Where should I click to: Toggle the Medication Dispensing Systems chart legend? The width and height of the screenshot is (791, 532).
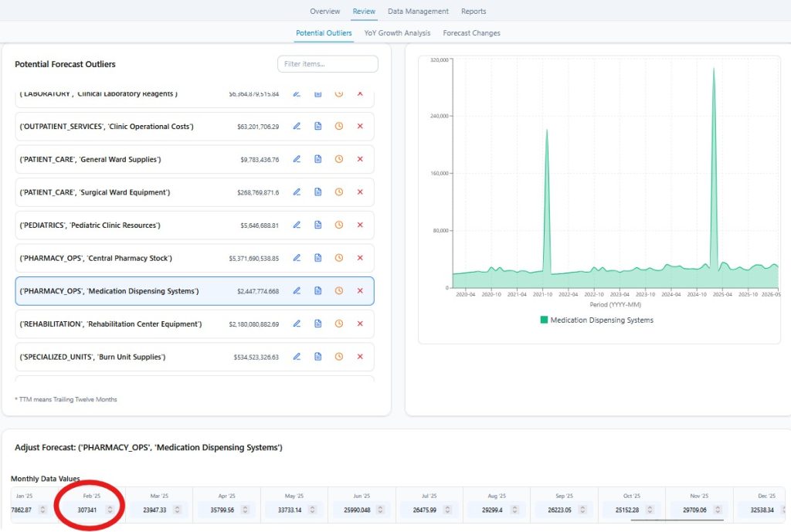[597, 320]
